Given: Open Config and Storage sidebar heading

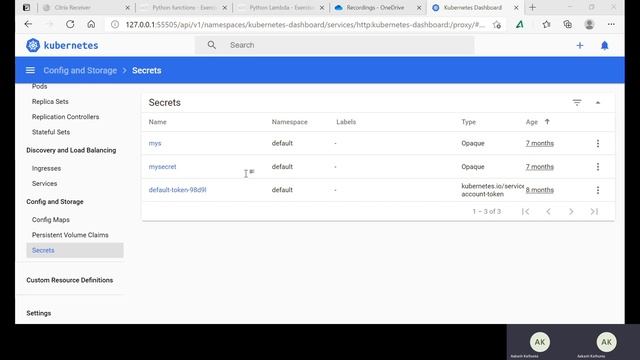Looking at the screenshot, I should click(55, 202).
